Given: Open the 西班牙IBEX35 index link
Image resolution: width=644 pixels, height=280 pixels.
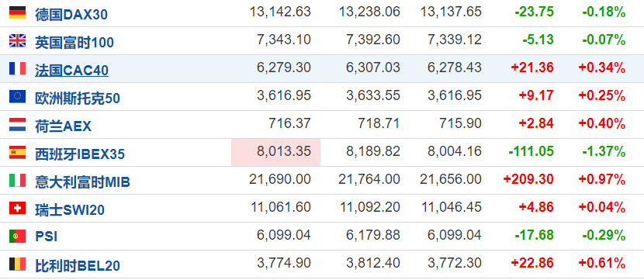Looking at the screenshot, I should [80, 154].
